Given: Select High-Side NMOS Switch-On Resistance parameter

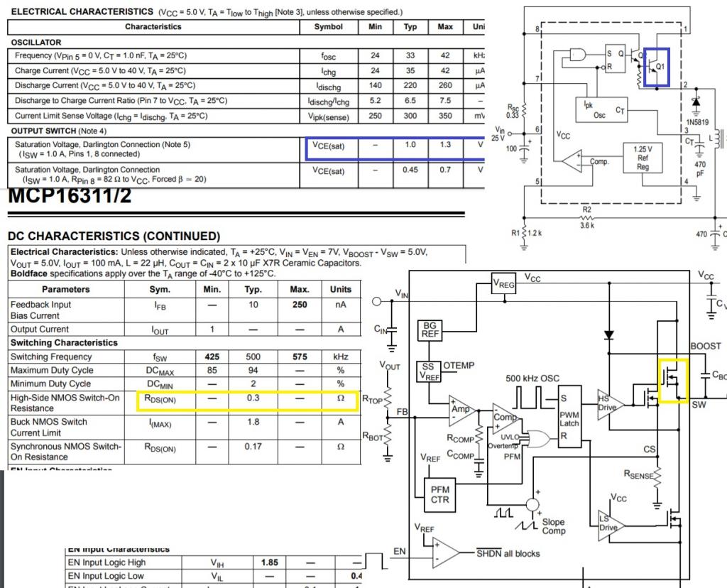Looking at the screenshot, I should (65, 403).
